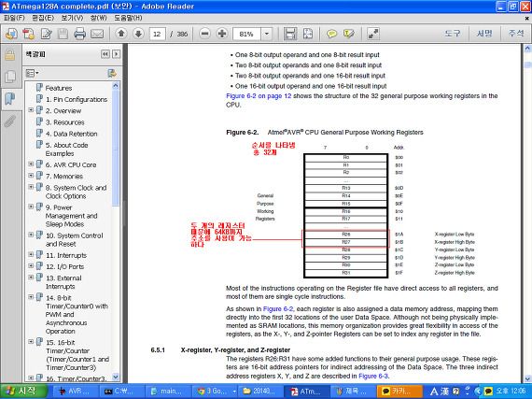The height and width of the screenshot is (399, 532).
Task: Click the navigation pane right arrow button
Action: click(116, 54)
